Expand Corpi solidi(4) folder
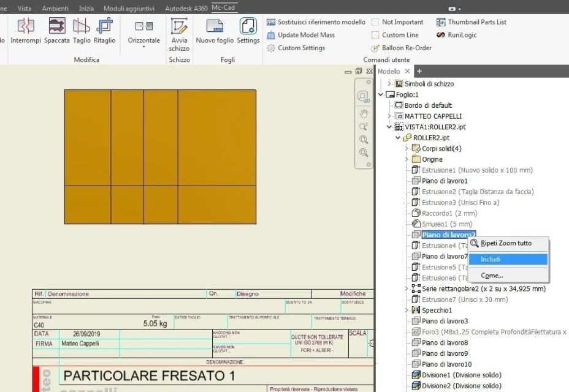Image resolution: width=569 pixels, height=392 pixels. point(407,148)
